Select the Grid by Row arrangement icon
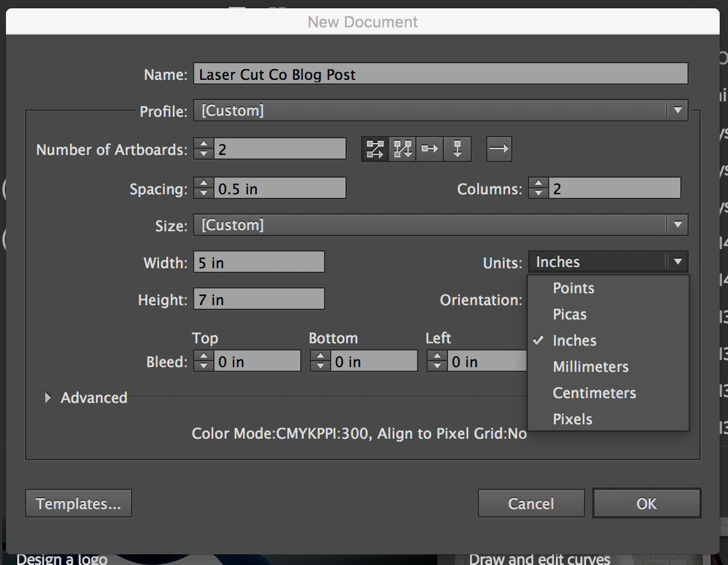Image resolution: width=728 pixels, height=565 pixels. point(375,149)
